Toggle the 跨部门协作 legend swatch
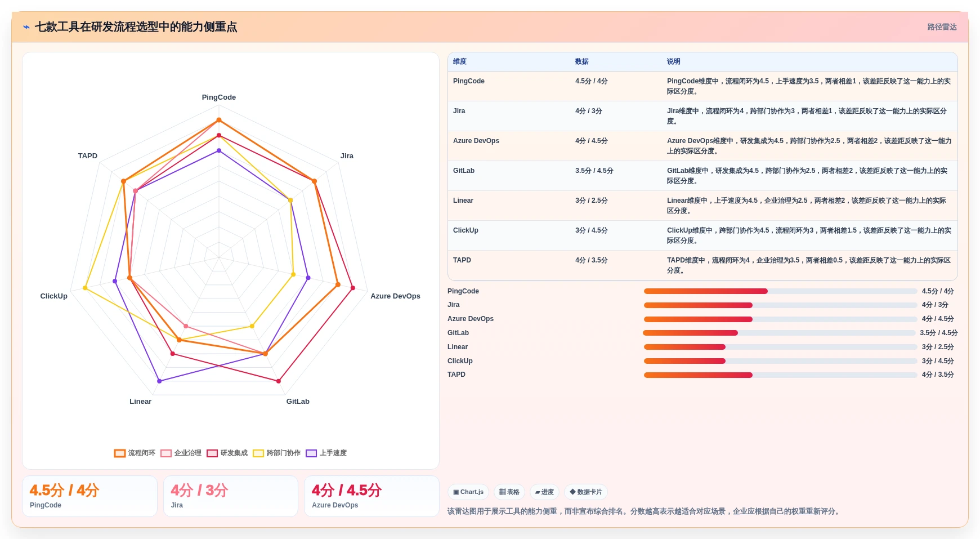This screenshot has height=539, width=980. (x=258, y=453)
